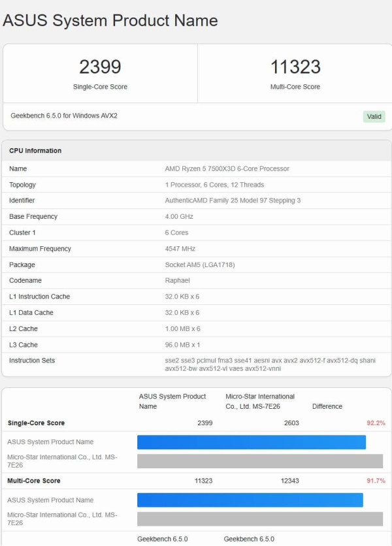Click the Codename Raphael value
The height and width of the screenshot is (546, 392).
(x=176, y=280)
